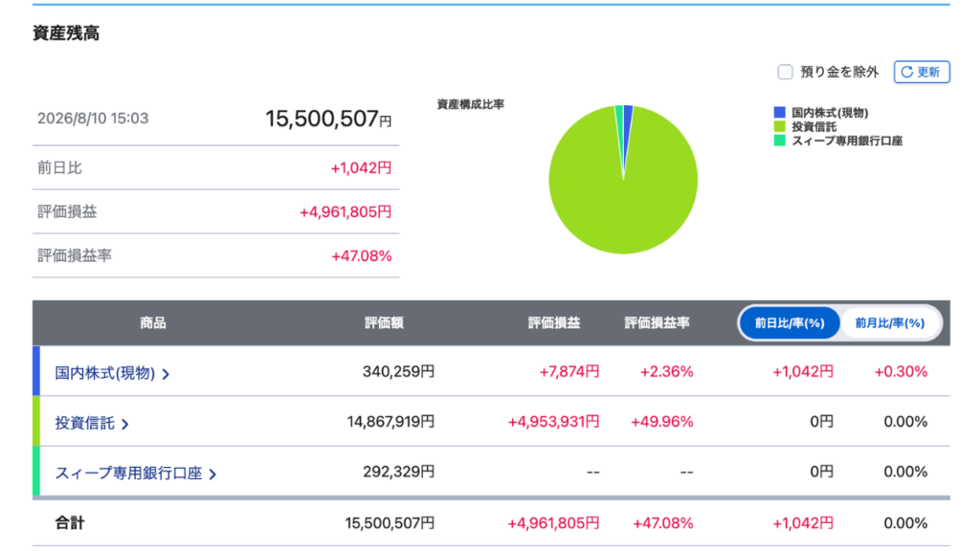
Task: Select the 評価損益率 column header
Action: click(x=657, y=323)
